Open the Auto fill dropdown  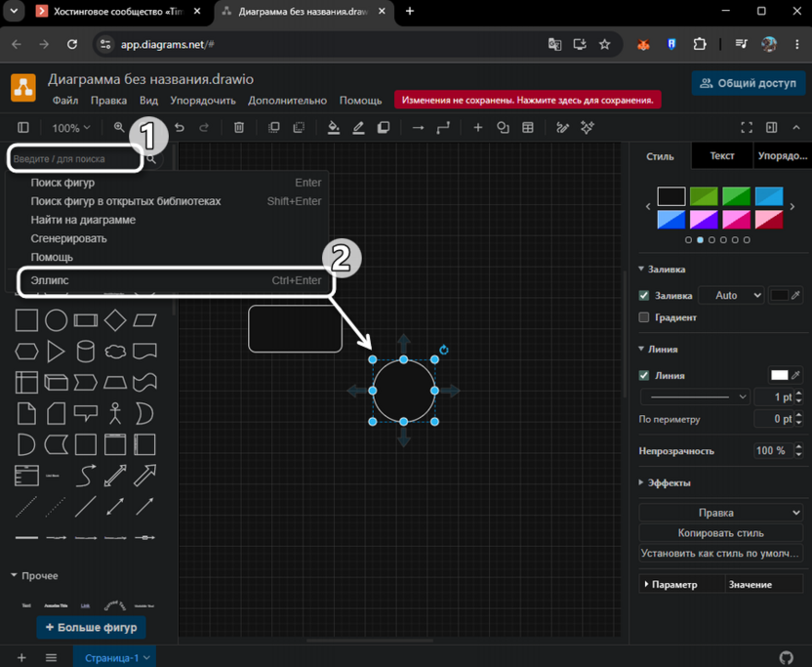(732, 295)
